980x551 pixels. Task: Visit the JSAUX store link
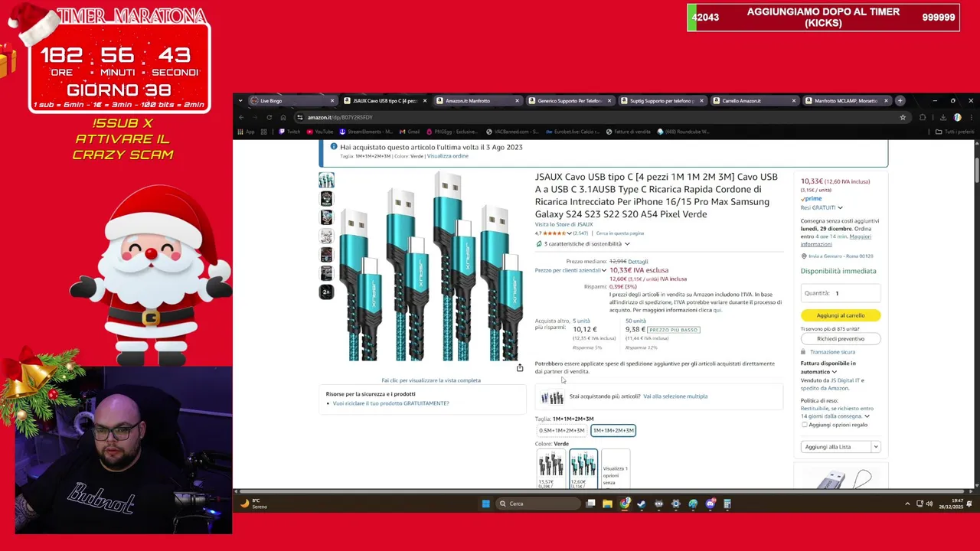(x=563, y=224)
